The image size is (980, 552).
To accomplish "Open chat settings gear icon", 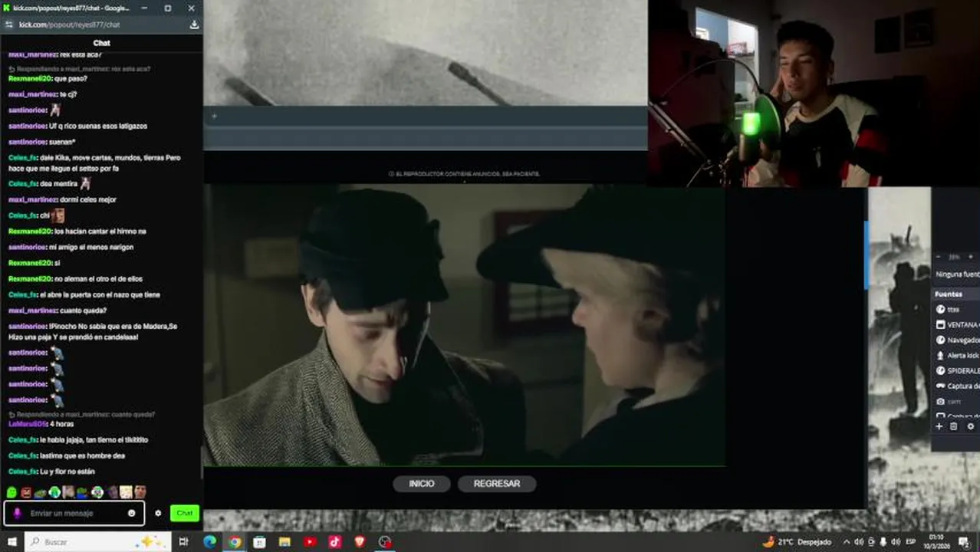I will click(158, 513).
